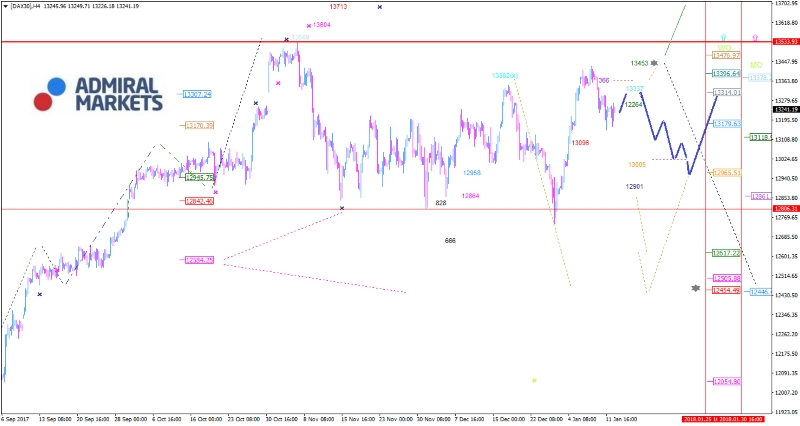Click the green 12617.22 price tag
Screen dimensions: 800x426
tap(725, 253)
